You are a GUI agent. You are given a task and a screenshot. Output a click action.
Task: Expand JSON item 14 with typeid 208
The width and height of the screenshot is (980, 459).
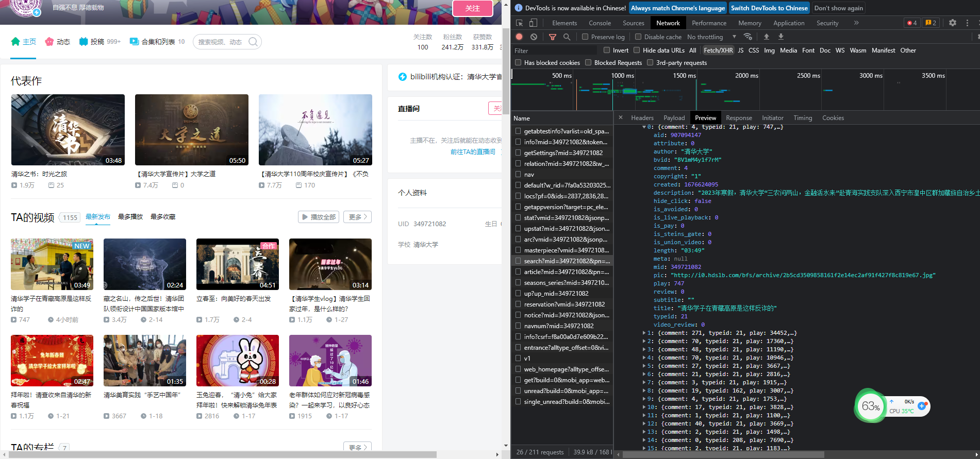[x=644, y=440]
